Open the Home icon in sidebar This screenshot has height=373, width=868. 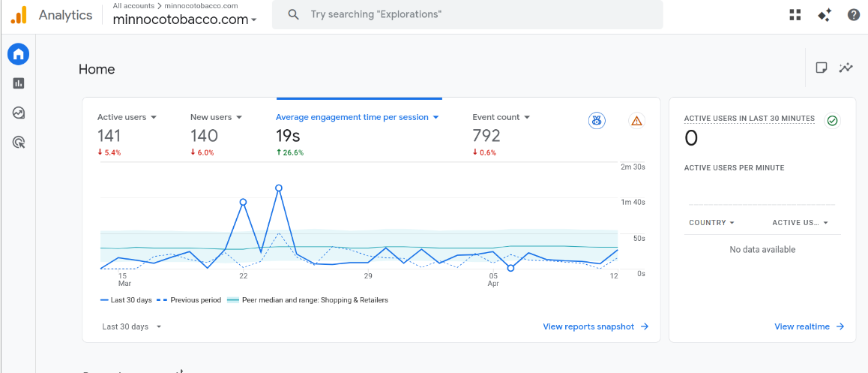coord(18,54)
